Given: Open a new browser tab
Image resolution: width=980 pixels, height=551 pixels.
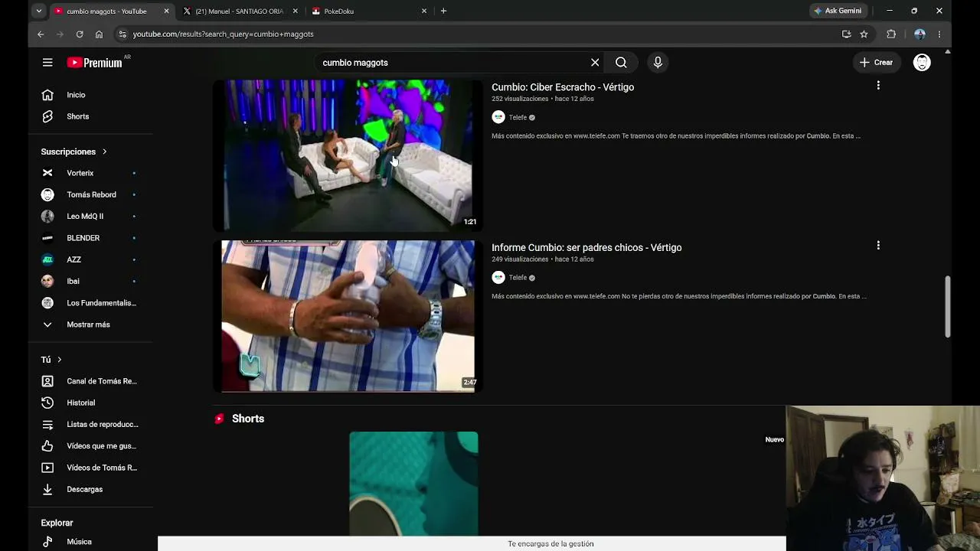Looking at the screenshot, I should [443, 11].
